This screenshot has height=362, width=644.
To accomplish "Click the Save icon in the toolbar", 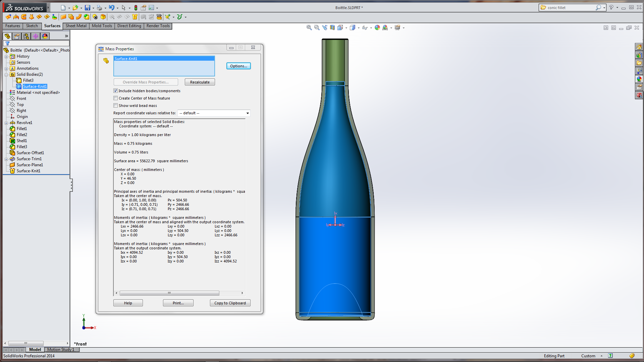I will [x=87, y=8].
